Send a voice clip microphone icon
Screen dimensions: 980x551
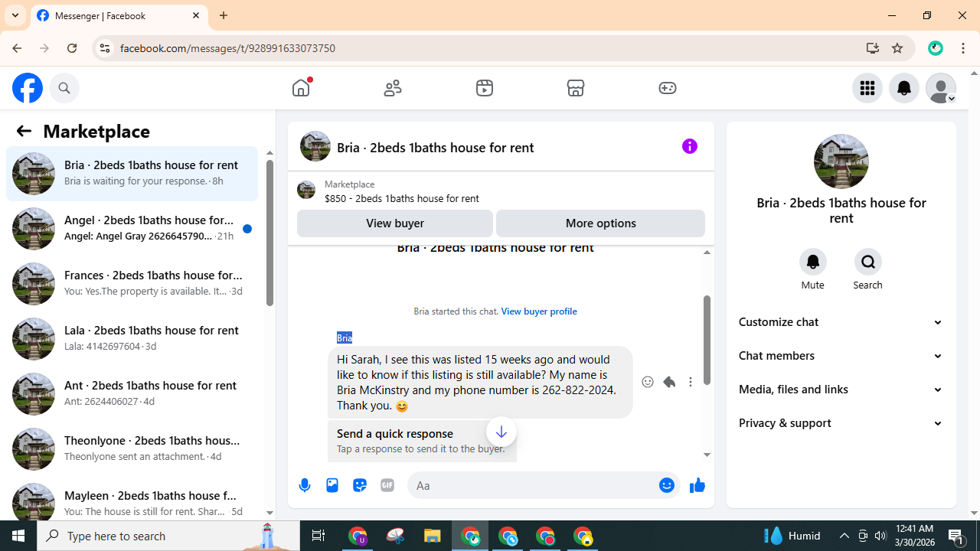coord(305,485)
